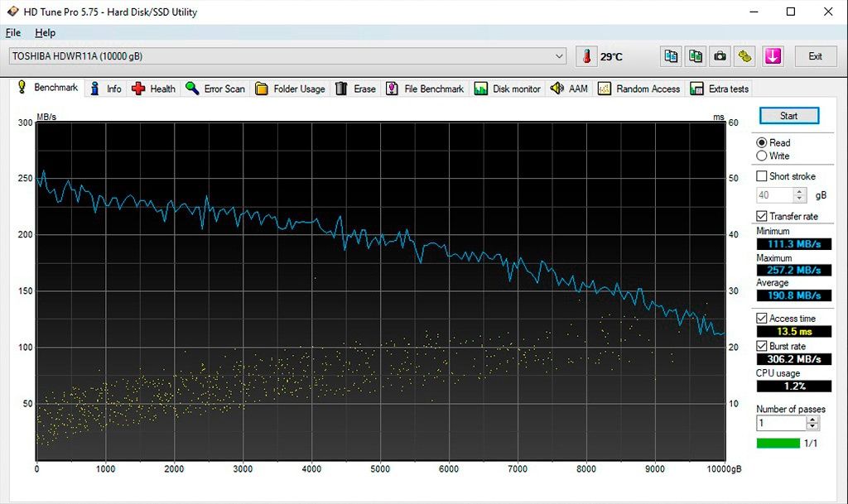Uncheck the Transfer rate checkbox
This screenshot has height=504, width=848.
762,216
